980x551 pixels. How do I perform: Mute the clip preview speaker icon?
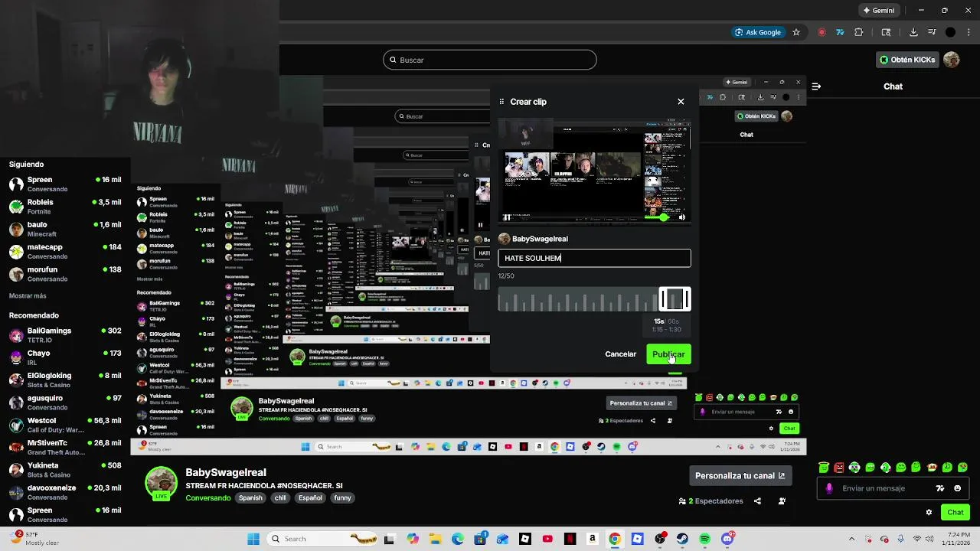(681, 217)
